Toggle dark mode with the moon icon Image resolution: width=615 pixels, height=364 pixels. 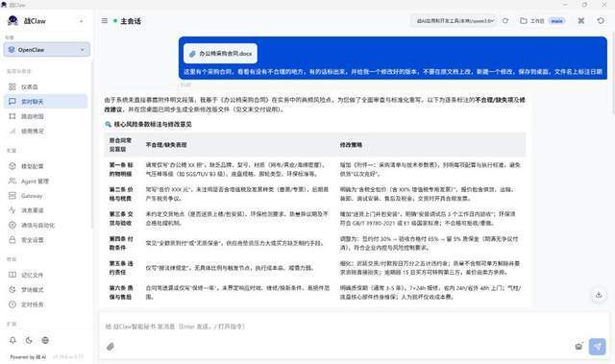pyautogui.click(x=29, y=340)
